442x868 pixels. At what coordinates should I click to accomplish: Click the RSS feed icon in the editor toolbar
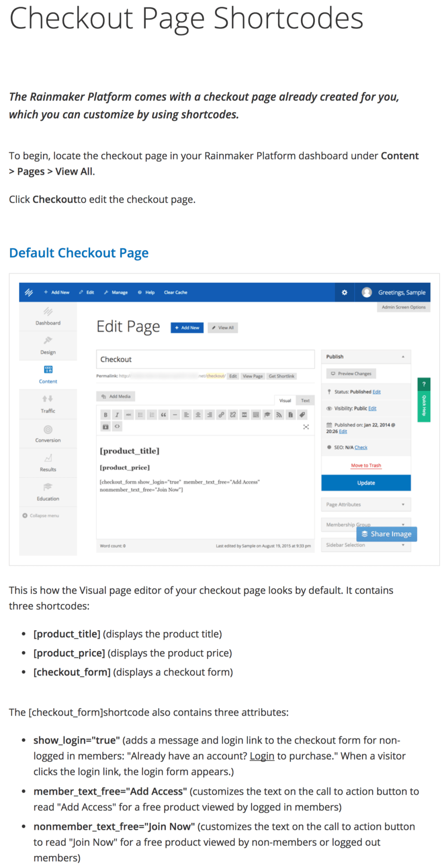(x=279, y=415)
